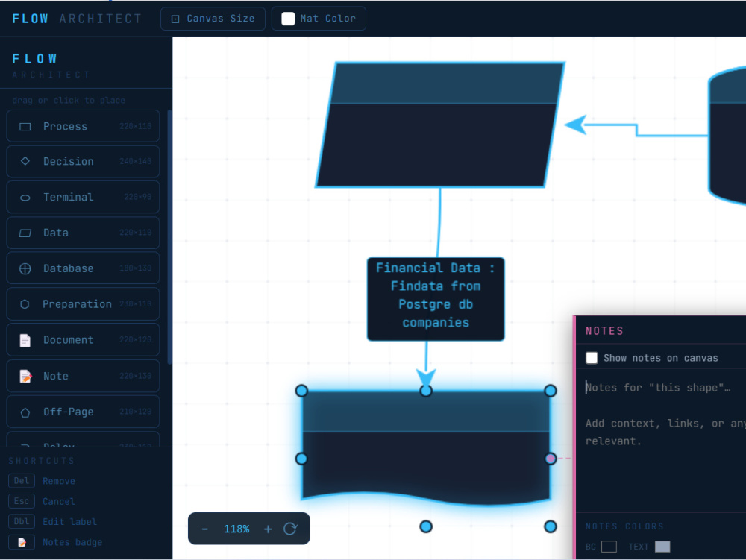Image resolution: width=746 pixels, height=560 pixels.
Task: Zoom in with the plus button
Action: pyautogui.click(x=268, y=529)
